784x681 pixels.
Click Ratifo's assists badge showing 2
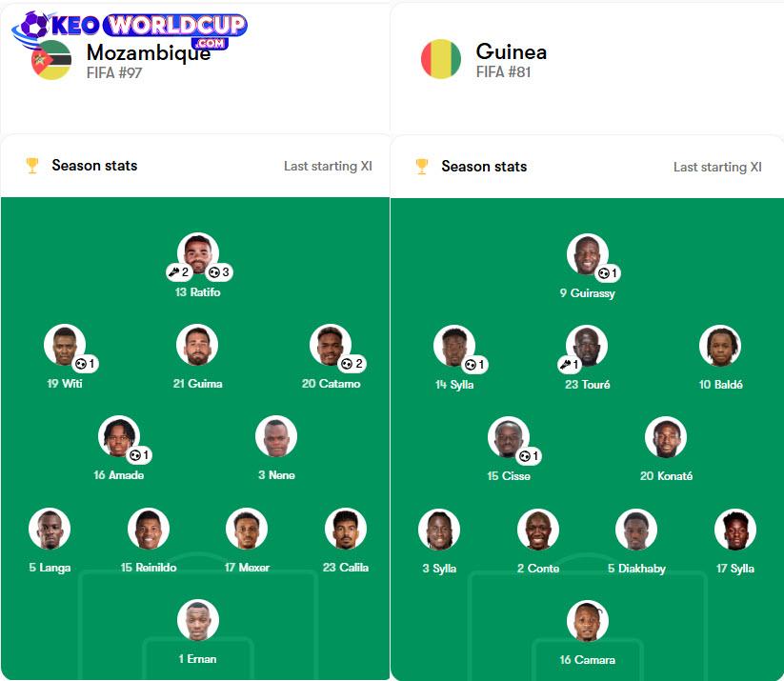pyautogui.click(x=178, y=272)
